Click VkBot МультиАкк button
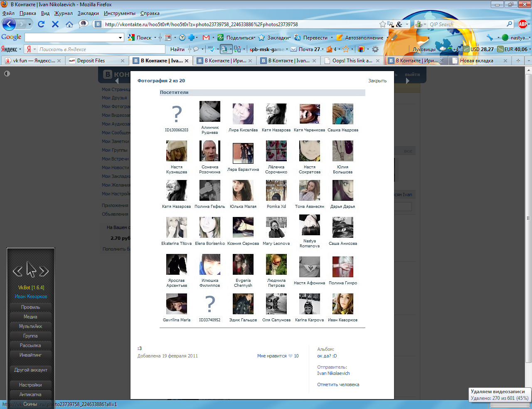This screenshot has height=409, width=532. pyautogui.click(x=31, y=326)
